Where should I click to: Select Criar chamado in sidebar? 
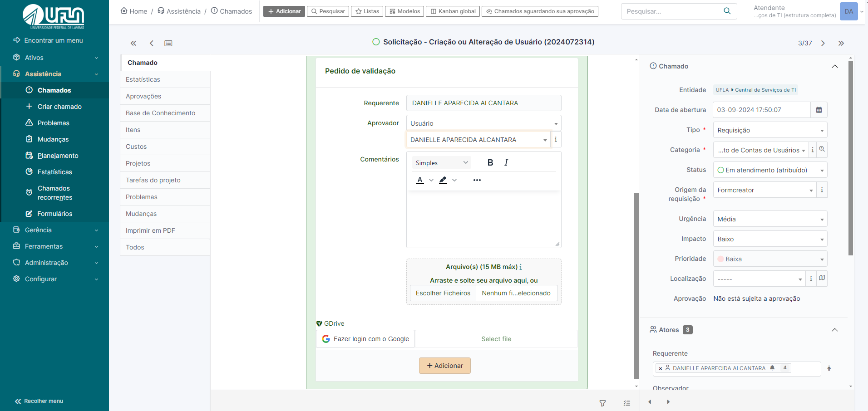click(54, 107)
